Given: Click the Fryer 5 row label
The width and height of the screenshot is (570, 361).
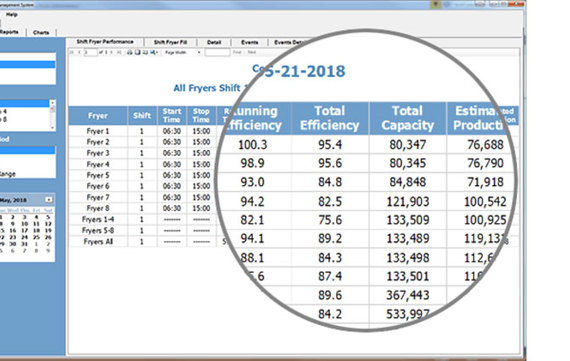Looking at the screenshot, I should (98, 175).
